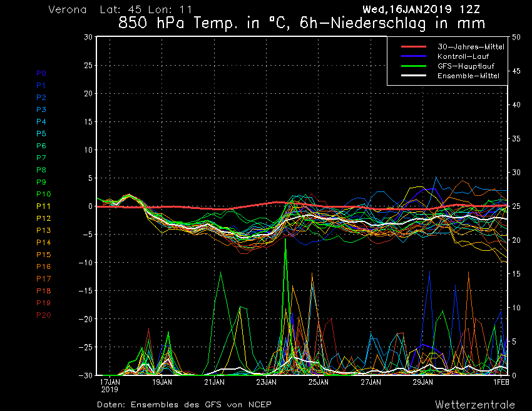The height and width of the screenshot is (411, 532).
Task: Click the Wetterzentrale watermark text
Action: click(475, 404)
